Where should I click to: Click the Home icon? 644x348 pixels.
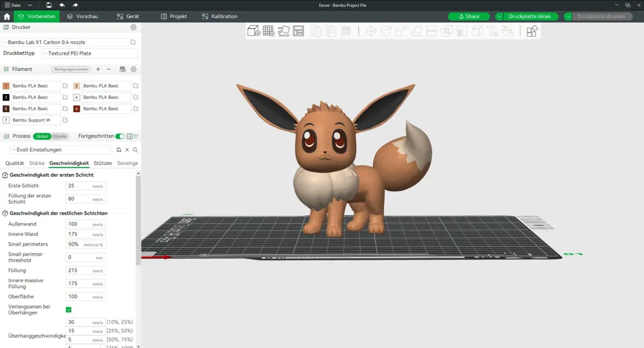(x=7, y=17)
